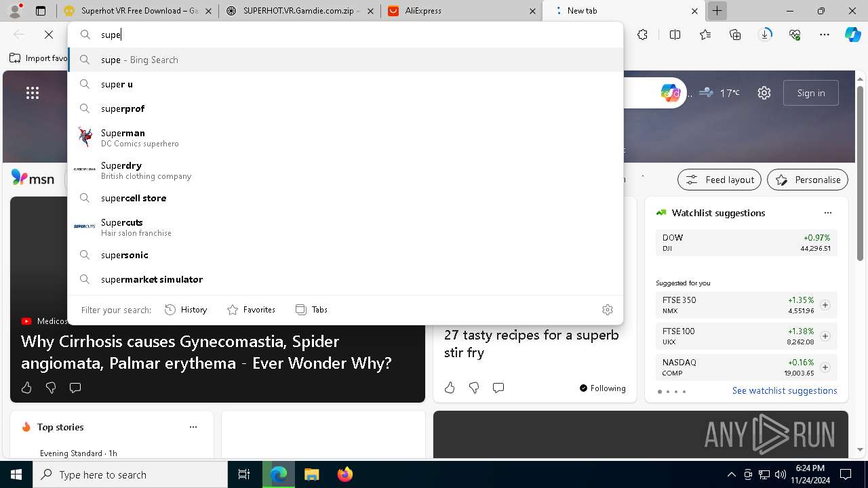The height and width of the screenshot is (488, 868).
Task: Like the Cirrhosis article
Action: click(x=26, y=388)
